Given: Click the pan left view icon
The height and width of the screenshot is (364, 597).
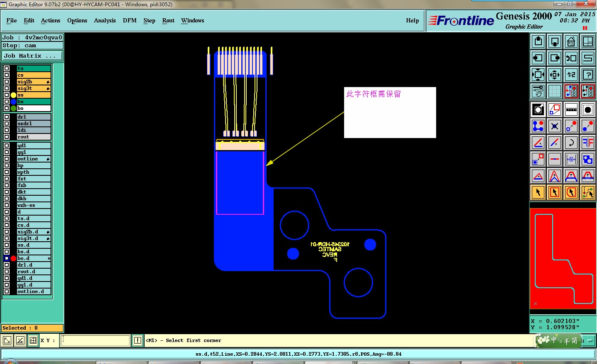Looking at the screenshot, I should [x=538, y=58].
